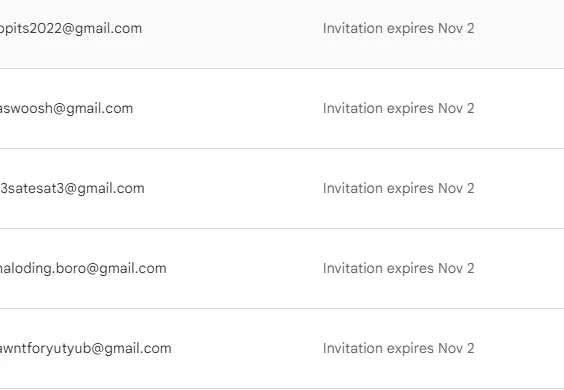This screenshot has width=564, height=390.
Task: Click the divider line below the 3satesat3 row
Action: [x=282, y=228]
